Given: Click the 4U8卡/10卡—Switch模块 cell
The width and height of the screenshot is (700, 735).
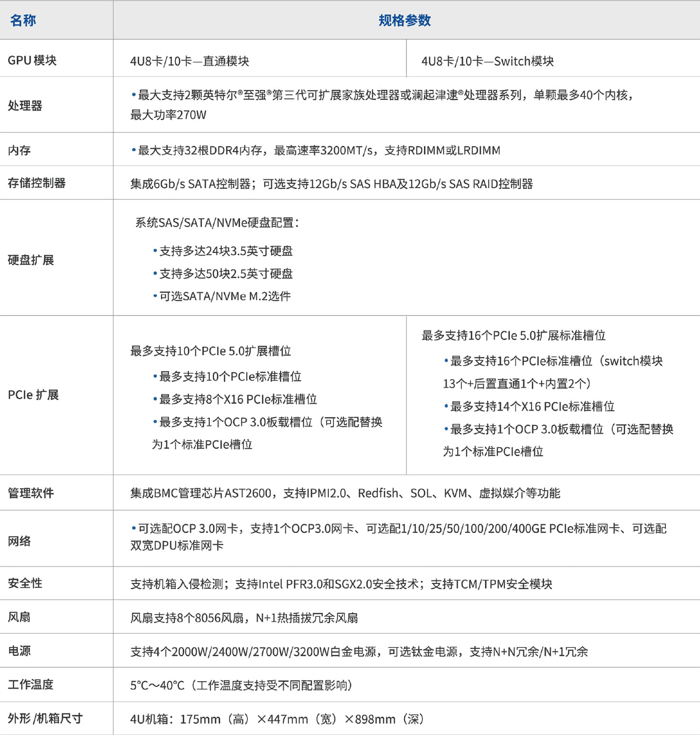Looking at the screenshot, I should [487, 61].
